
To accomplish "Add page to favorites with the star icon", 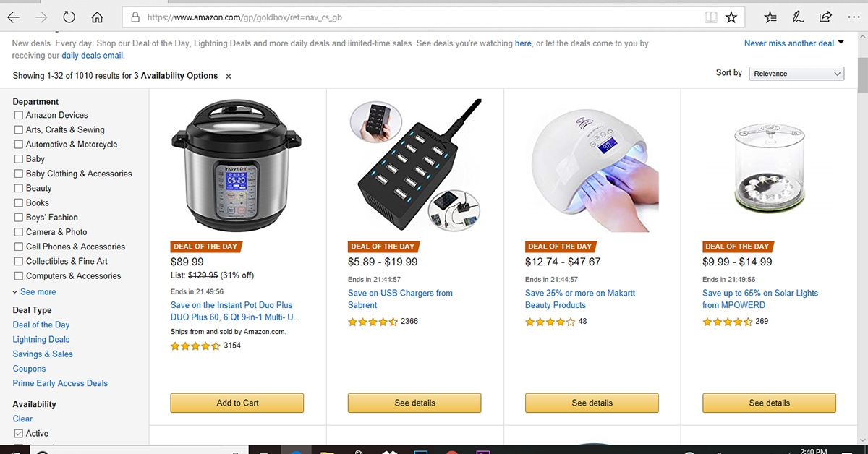I will 731,17.
